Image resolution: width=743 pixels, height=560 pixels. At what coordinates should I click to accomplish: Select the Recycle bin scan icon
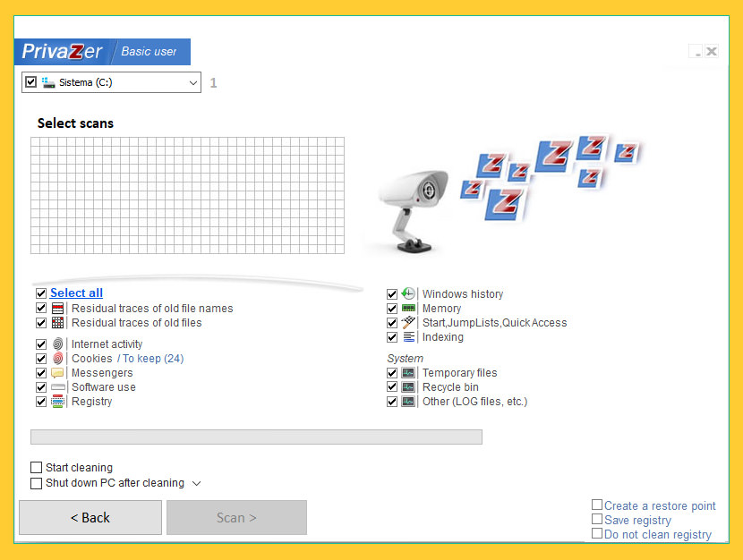408,386
